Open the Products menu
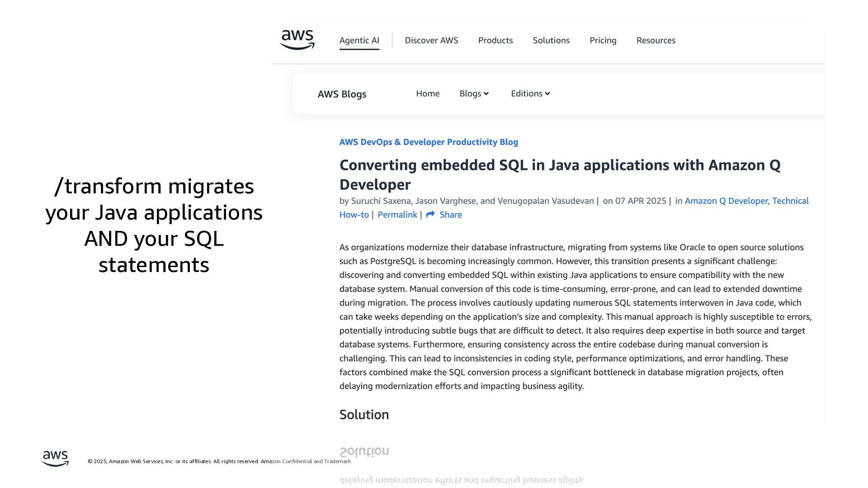The height and width of the screenshot is (488, 868). pos(495,40)
